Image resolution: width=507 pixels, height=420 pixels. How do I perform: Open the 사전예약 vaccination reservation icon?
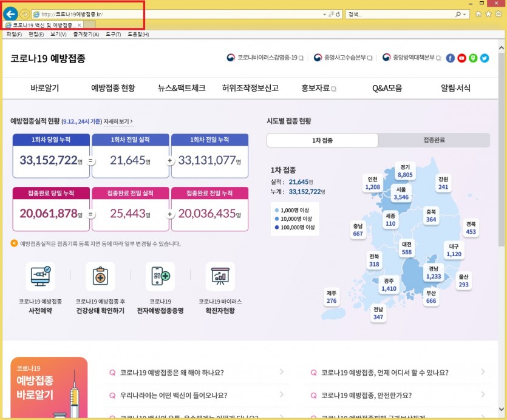(x=40, y=277)
